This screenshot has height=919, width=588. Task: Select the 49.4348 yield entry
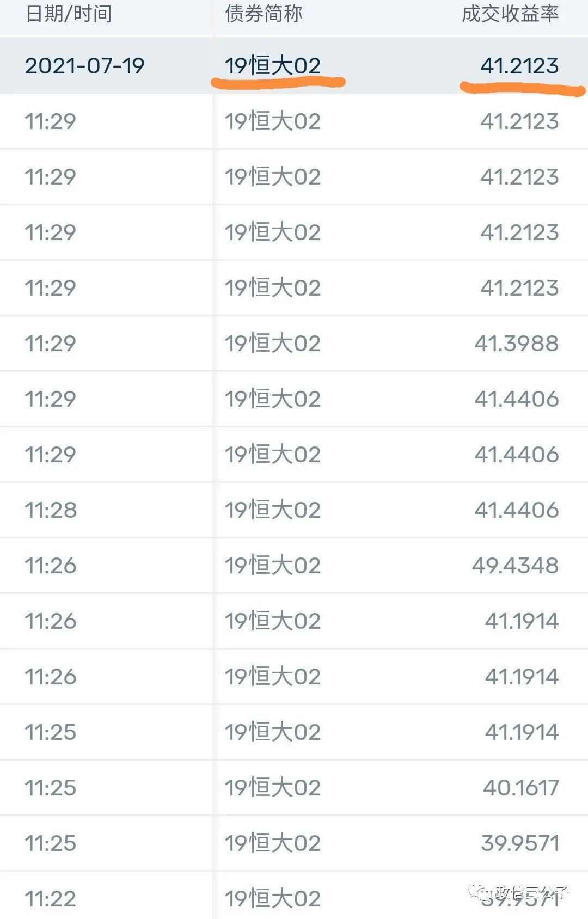tap(515, 566)
